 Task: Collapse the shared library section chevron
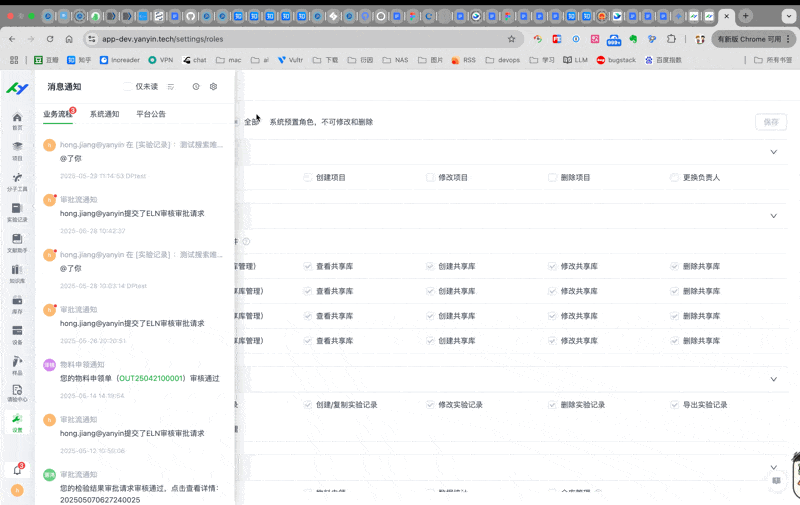click(x=773, y=216)
